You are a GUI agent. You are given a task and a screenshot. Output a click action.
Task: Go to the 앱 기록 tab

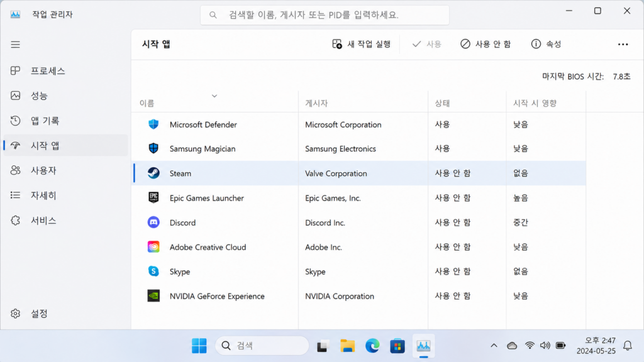coord(65,121)
